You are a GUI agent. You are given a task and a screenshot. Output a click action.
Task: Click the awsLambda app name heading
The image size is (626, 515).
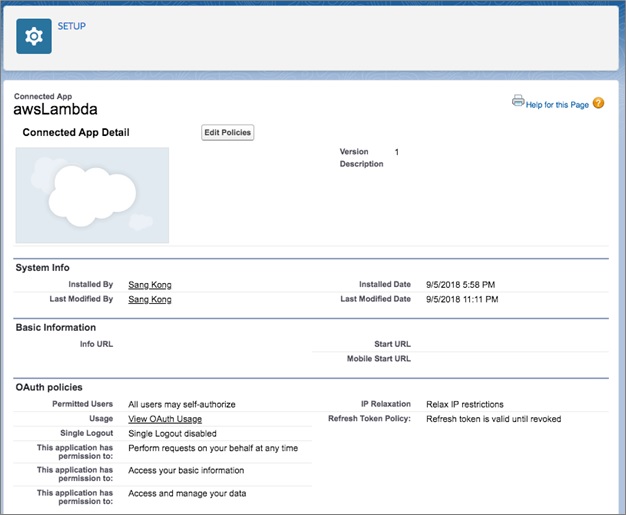point(55,109)
